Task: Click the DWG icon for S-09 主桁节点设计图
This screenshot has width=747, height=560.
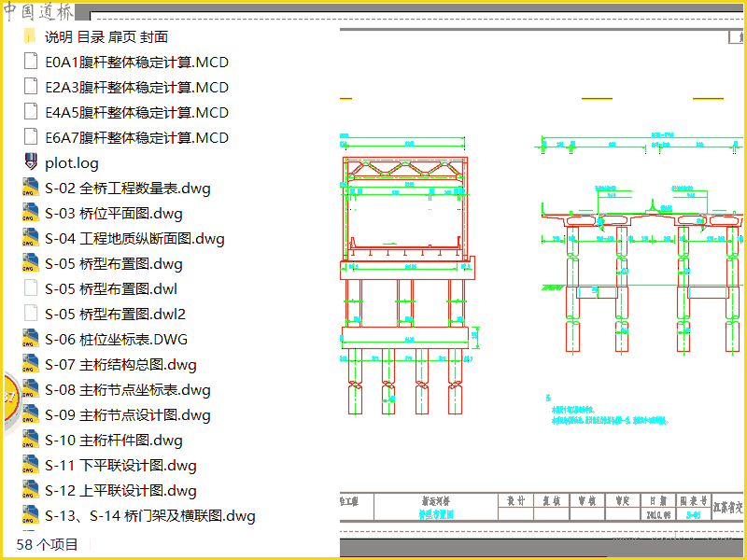Action: click(x=30, y=414)
